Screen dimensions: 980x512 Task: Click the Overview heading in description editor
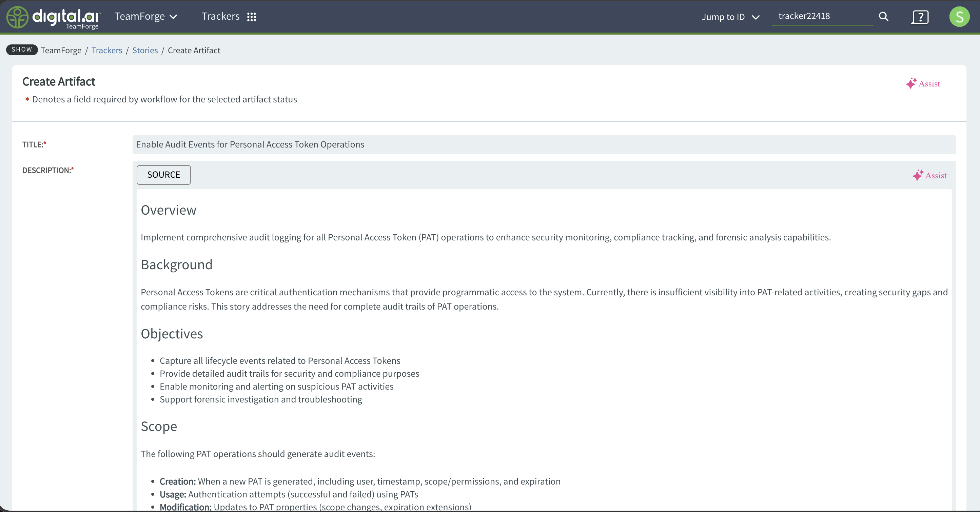point(169,210)
